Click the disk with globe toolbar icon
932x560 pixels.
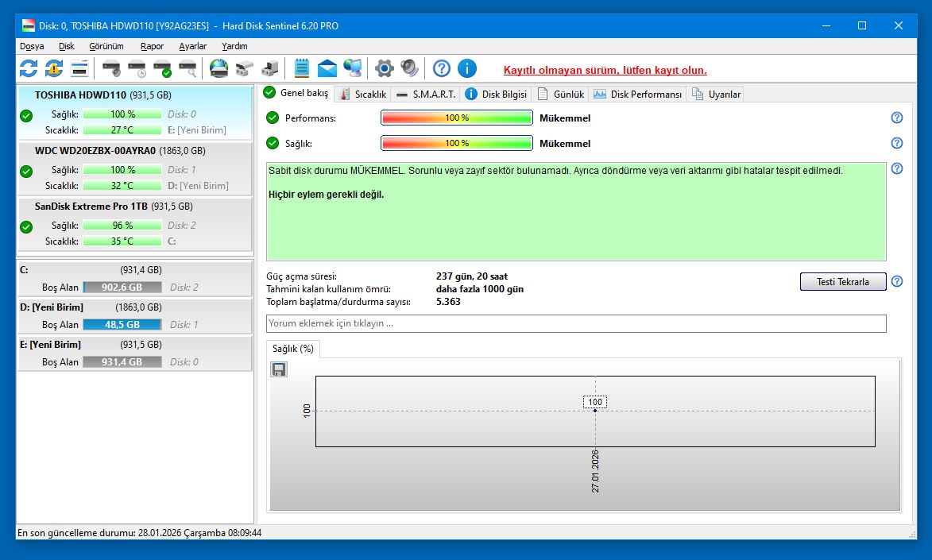[x=218, y=68]
